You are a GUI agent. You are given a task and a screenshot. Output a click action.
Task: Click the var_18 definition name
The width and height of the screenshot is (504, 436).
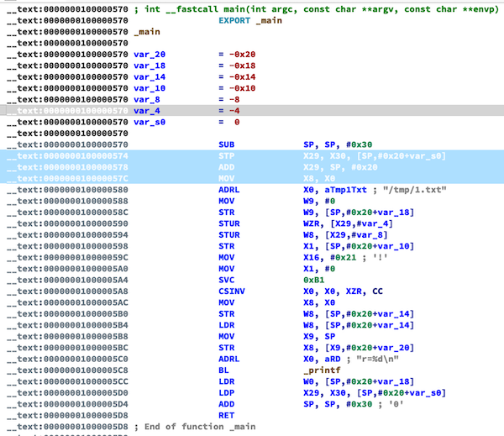pos(150,66)
